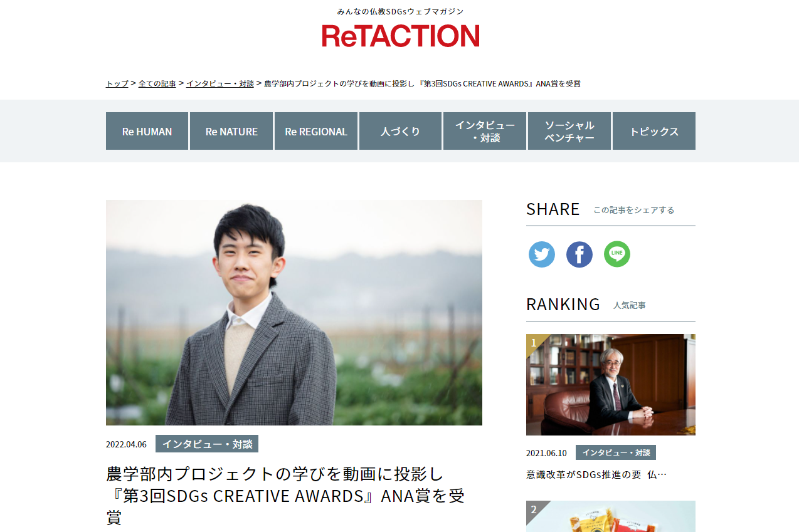Open ranking article titled 意識改革がSDGs推進の要

click(596, 474)
